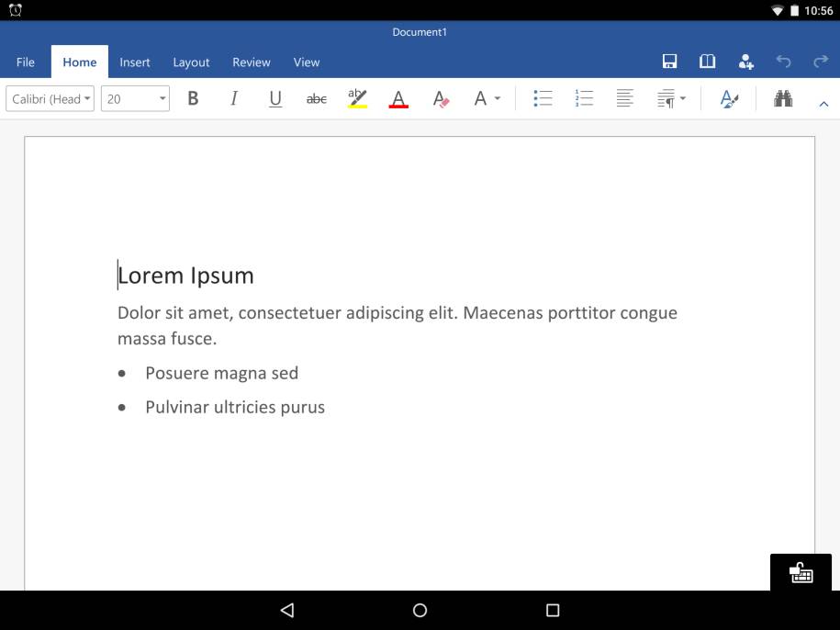Tap the 10:56 clock

click(819, 11)
